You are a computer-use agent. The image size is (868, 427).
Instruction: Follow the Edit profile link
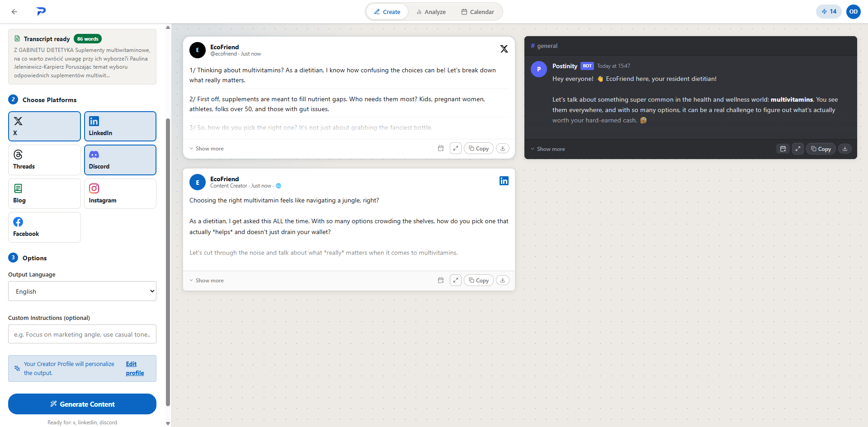coord(135,368)
